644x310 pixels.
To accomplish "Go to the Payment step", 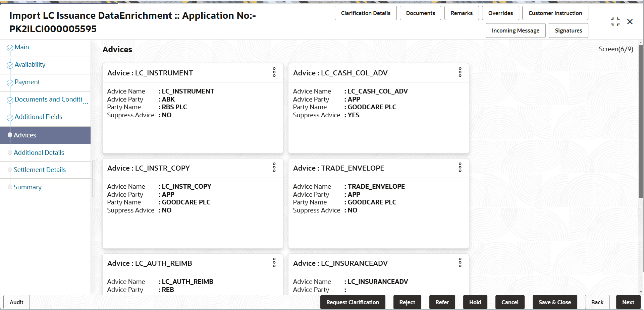I will [27, 82].
